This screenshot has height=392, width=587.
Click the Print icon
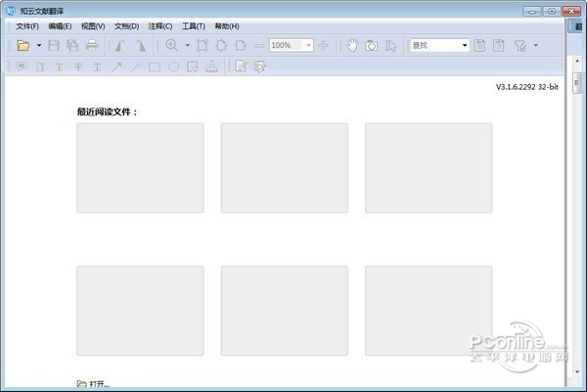point(92,46)
